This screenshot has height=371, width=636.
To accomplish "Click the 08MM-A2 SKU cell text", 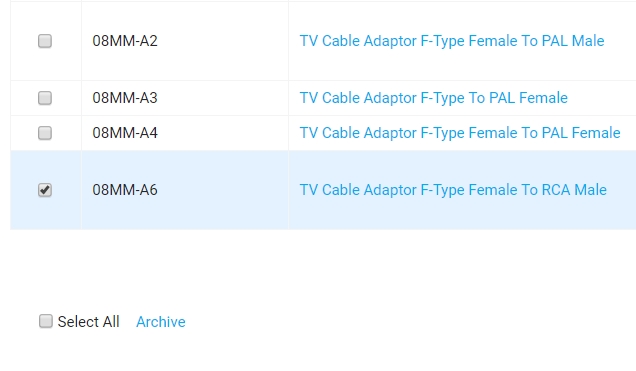I will pos(125,41).
